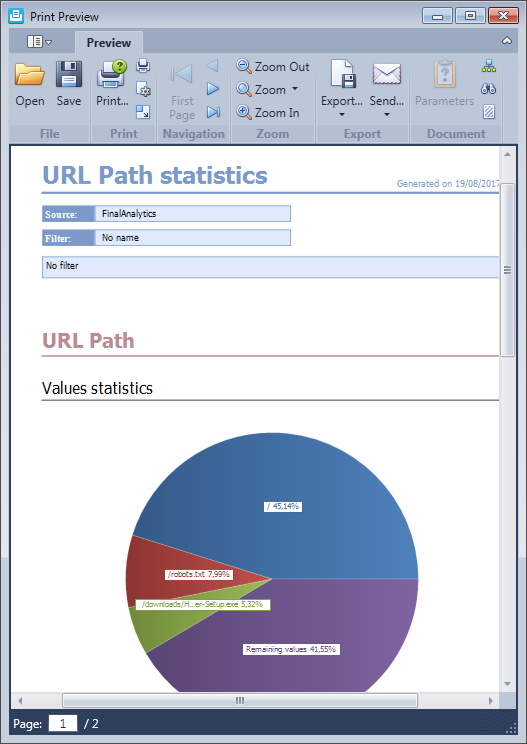Click the vertical scrollbar thumb
Viewport: 527px width, 744px height.
[x=507, y=270]
